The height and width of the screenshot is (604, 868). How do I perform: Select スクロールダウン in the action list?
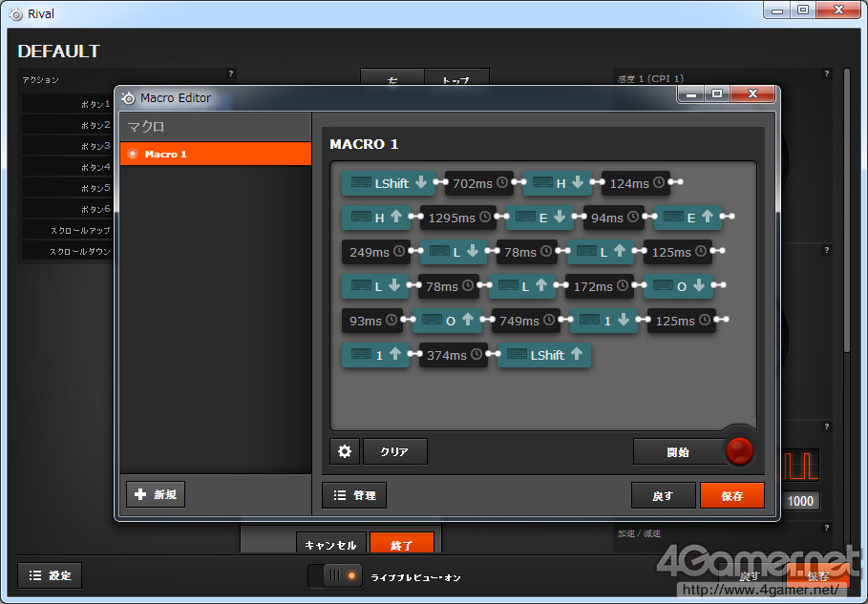(x=68, y=251)
